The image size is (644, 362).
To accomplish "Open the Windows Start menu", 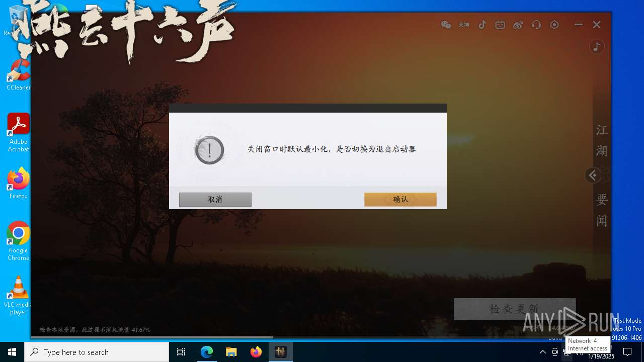I will pyautogui.click(x=12, y=352).
